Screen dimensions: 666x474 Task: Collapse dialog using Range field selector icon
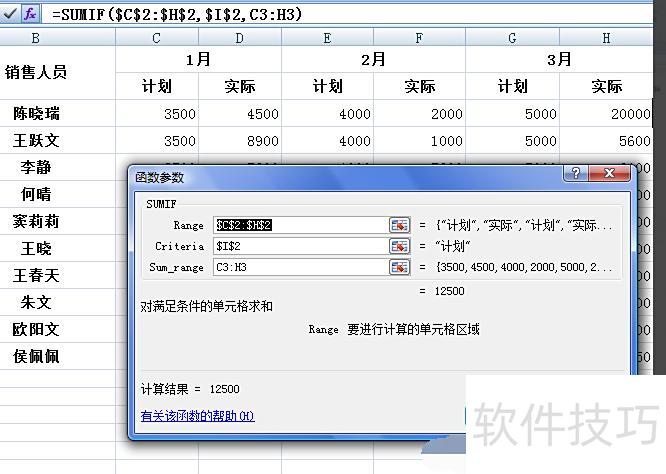click(x=399, y=225)
